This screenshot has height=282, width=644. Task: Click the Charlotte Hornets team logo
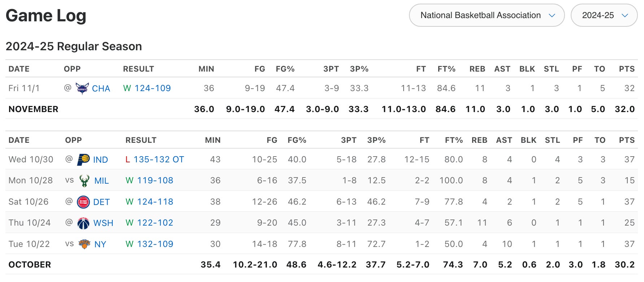tap(82, 88)
